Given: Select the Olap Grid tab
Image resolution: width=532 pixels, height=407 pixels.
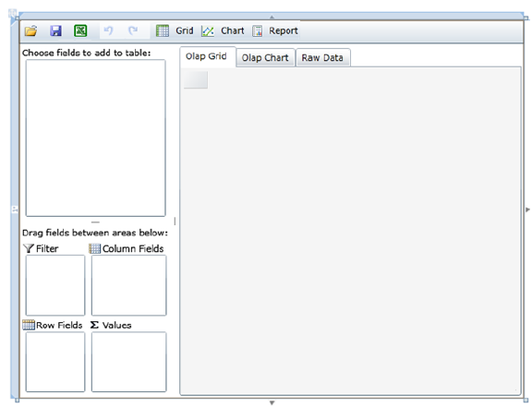Looking at the screenshot, I should click(x=206, y=56).
